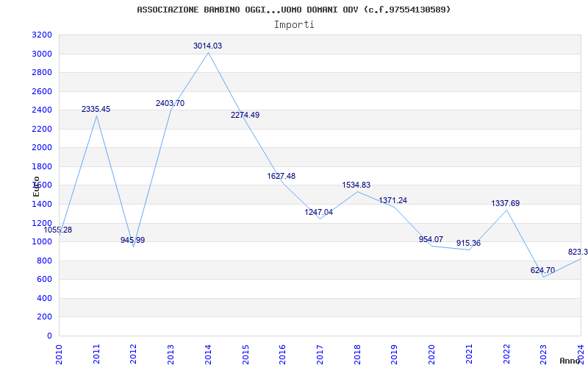588x368 pixels.
Task: Click x-axis year 2017
Action: tap(320, 354)
